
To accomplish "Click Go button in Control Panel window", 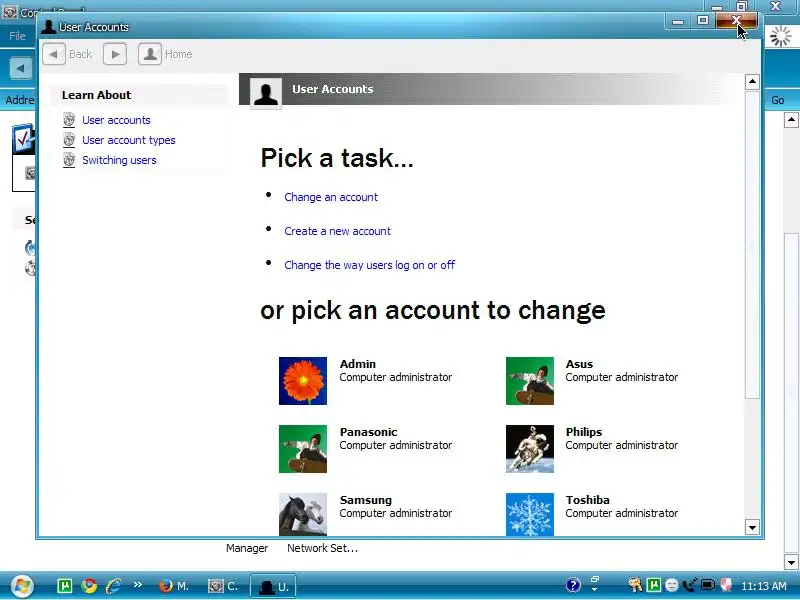I will [778, 100].
